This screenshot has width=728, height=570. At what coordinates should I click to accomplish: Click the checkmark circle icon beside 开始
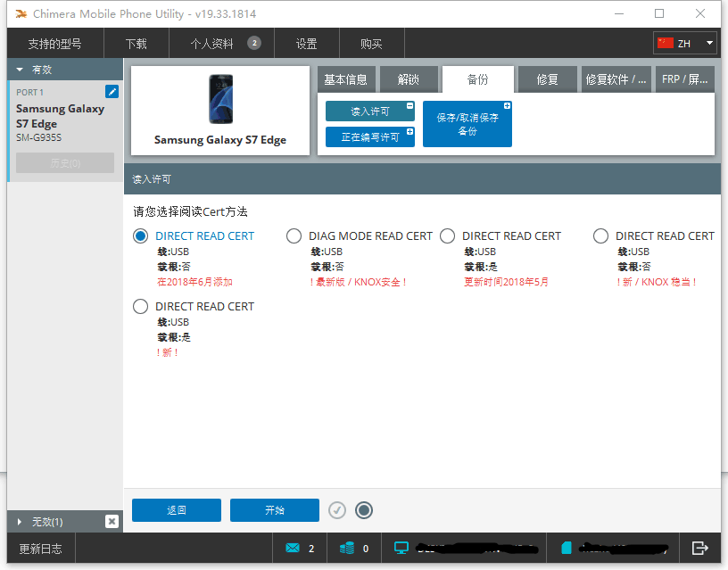click(x=337, y=510)
